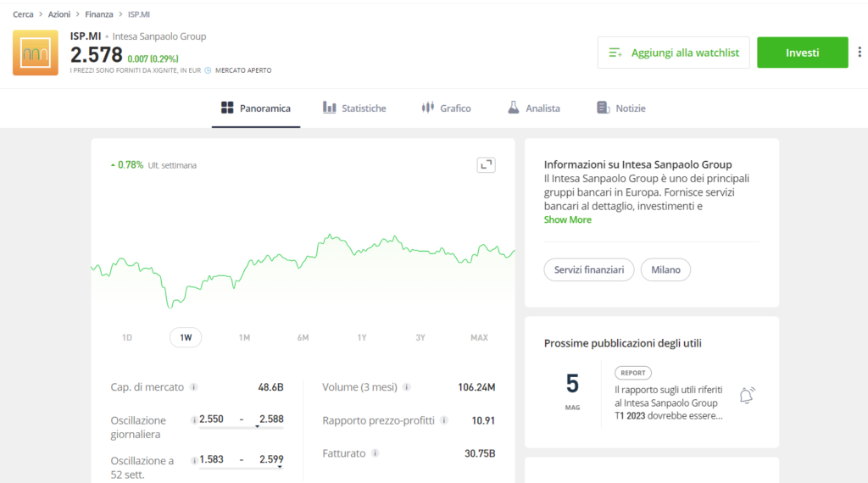Open the Analista tab
Screen dimensions: 868x483
click(534, 108)
